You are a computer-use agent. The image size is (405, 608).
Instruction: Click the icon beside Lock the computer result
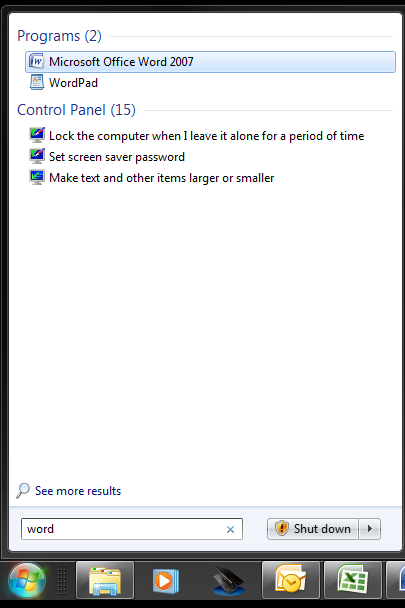pyautogui.click(x=37, y=135)
